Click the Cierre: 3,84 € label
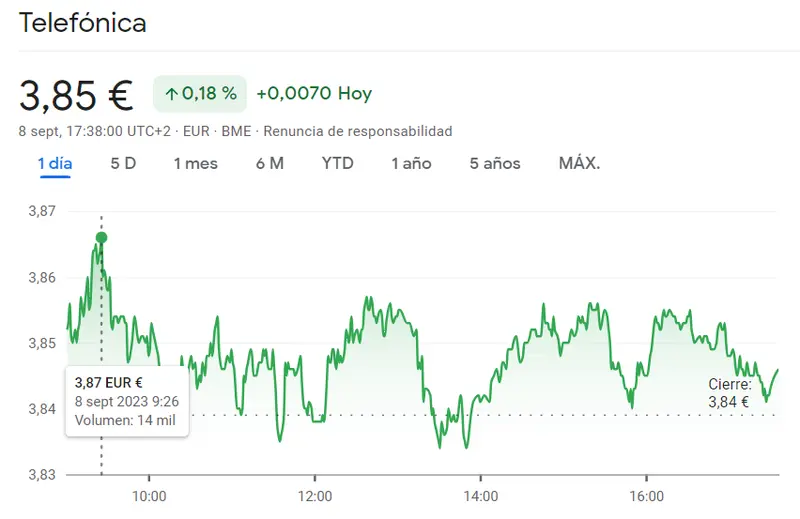 pyautogui.click(x=730, y=393)
